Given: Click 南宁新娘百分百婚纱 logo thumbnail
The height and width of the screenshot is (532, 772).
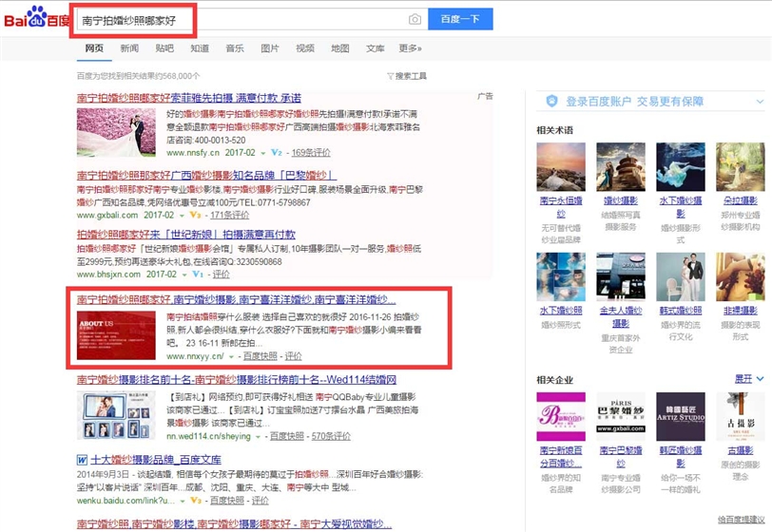Looking at the screenshot, I should [x=561, y=416].
